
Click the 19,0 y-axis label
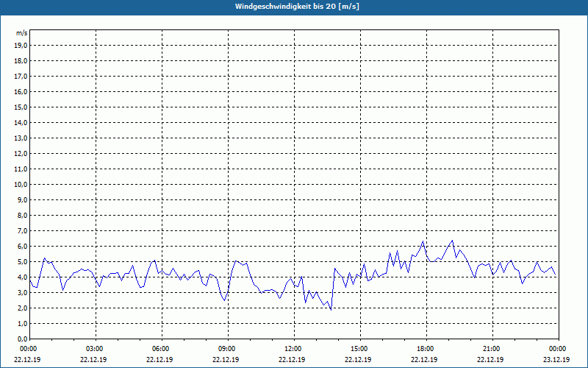click(x=21, y=46)
